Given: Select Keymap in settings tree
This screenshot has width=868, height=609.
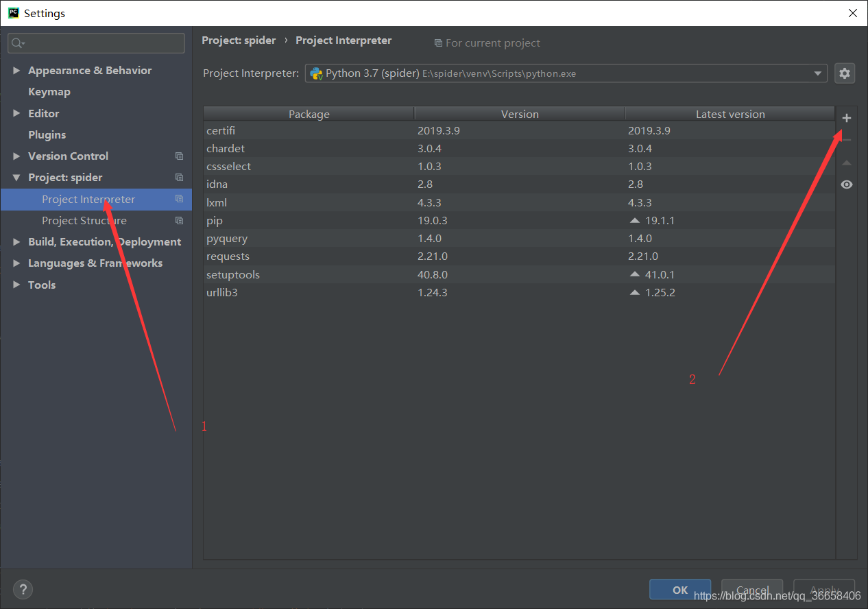Looking at the screenshot, I should [49, 92].
